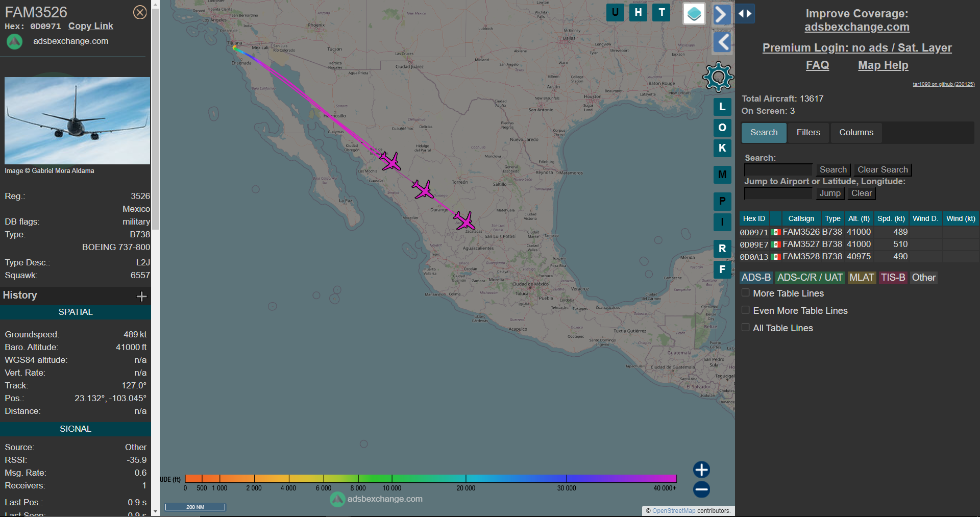
Task: Open tar1090 on github link
Action: point(943,84)
